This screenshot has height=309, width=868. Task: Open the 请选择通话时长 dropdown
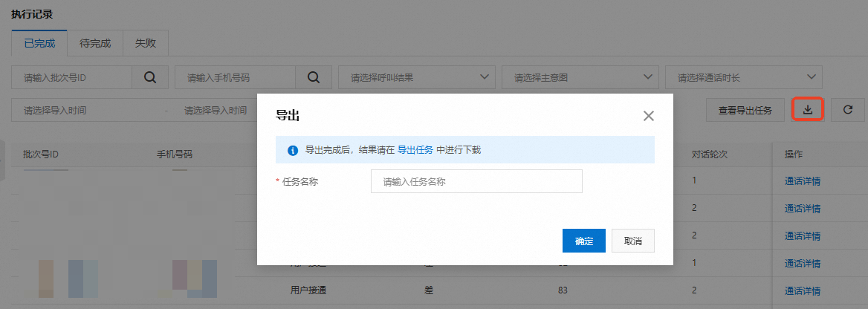tap(743, 77)
